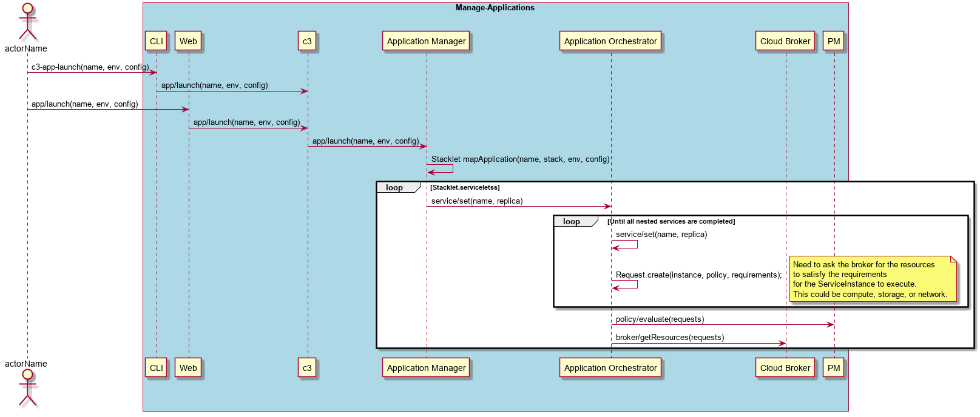Viewport: 980px width, 417px height.
Task: Click the yellow broker resources note
Action: click(873, 279)
